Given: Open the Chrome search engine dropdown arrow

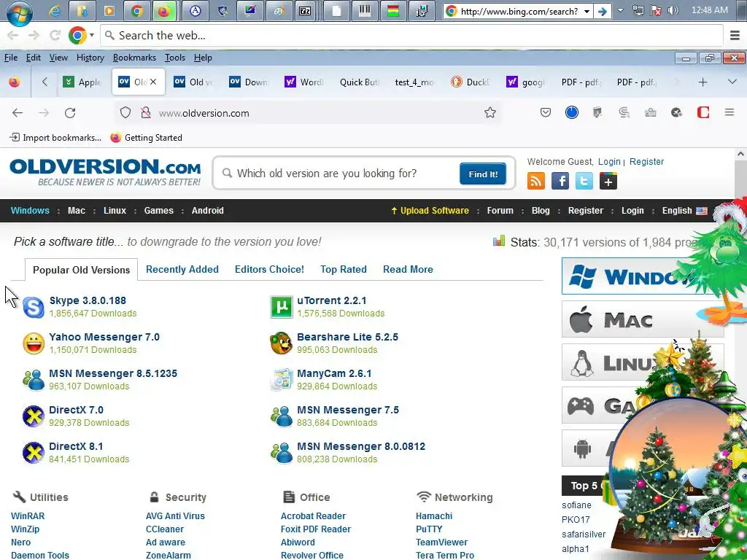Looking at the screenshot, I should coord(92,35).
